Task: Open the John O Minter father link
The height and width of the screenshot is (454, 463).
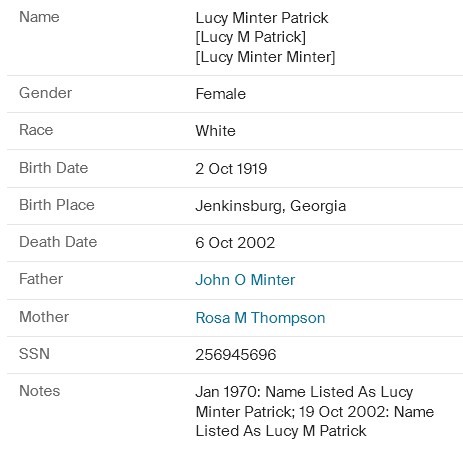Action: tap(245, 280)
